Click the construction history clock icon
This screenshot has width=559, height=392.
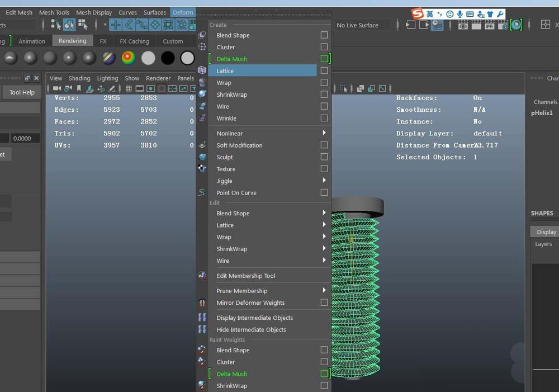[x=437, y=25]
